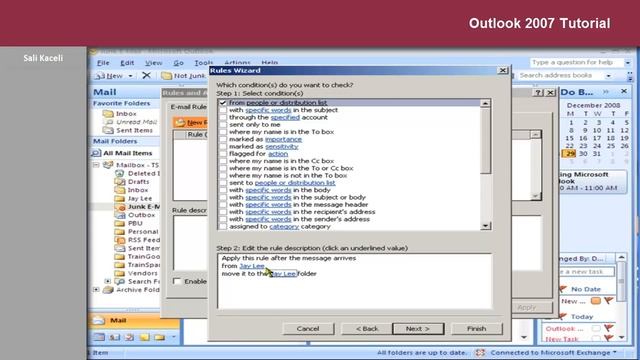Select the Junk E-Mail folder icon
640x360 pixels.
(x=120, y=207)
